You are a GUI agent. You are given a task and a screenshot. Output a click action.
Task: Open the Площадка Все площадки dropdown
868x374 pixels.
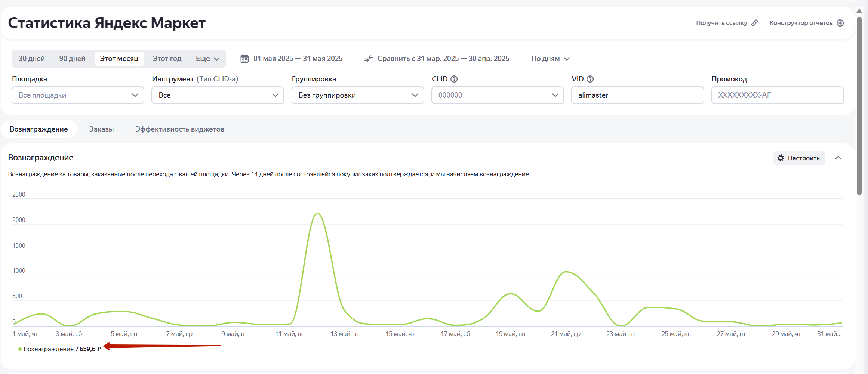[x=78, y=95]
